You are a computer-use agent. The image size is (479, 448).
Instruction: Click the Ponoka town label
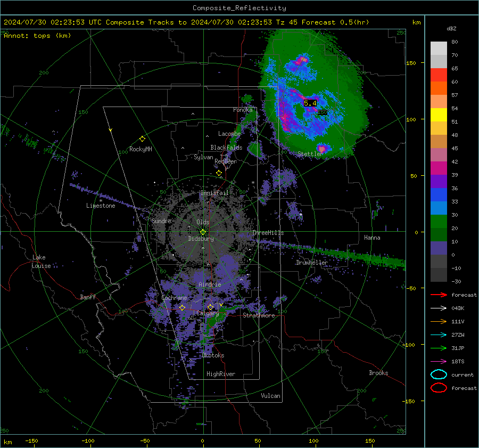click(243, 110)
